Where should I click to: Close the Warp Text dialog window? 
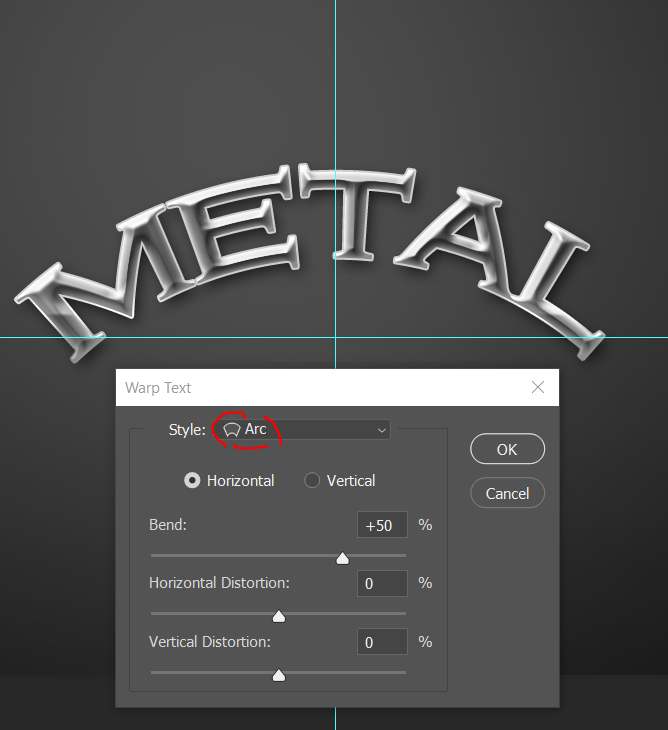click(538, 387)
